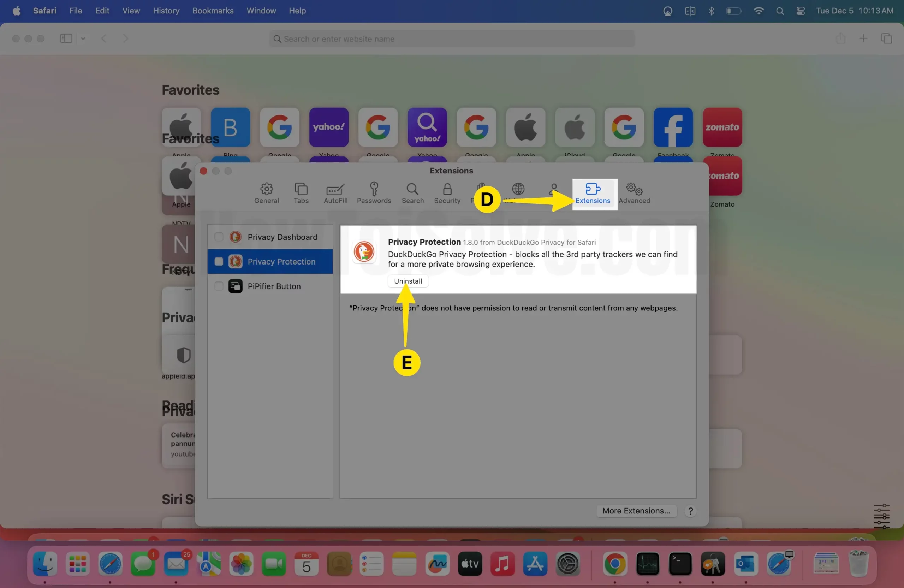Image resolution: width=904 pixels, height=588 pixels.
Task: Open Music from the Dock
Action: pos(502,564)
